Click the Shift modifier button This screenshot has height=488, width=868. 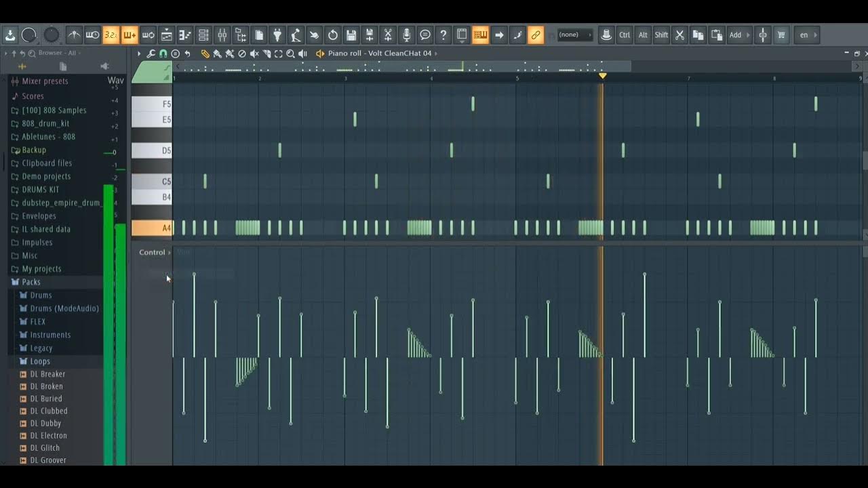click(x=661, y=35)
